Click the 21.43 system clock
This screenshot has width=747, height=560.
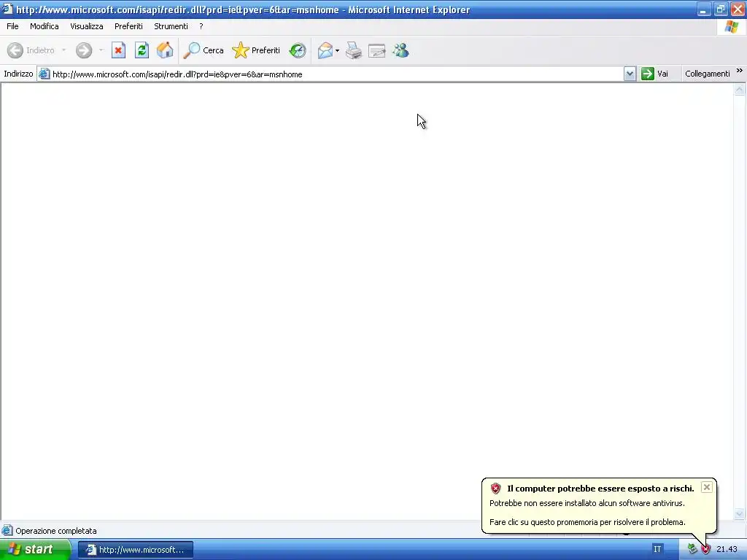click(727, 550)
